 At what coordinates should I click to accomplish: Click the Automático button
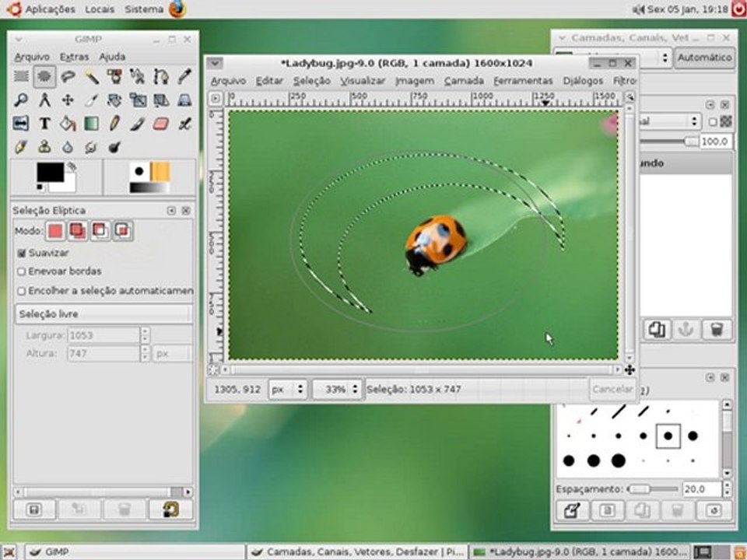[705, 58]
